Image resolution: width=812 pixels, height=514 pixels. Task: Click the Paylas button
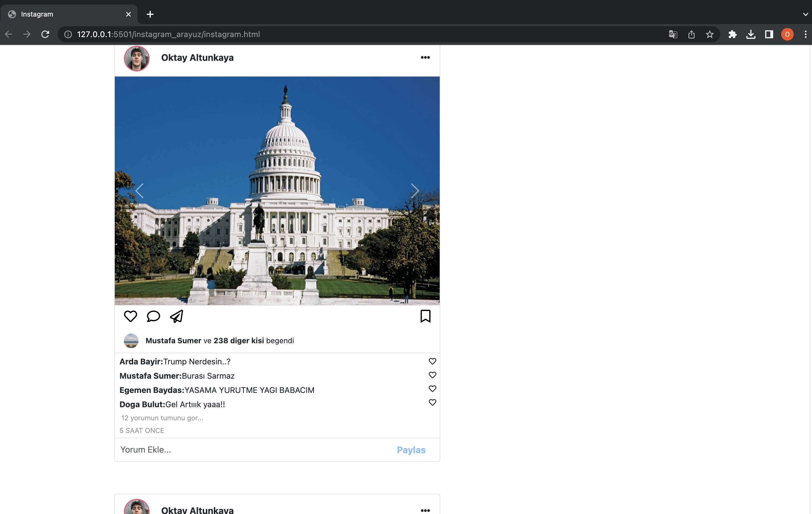411,450
